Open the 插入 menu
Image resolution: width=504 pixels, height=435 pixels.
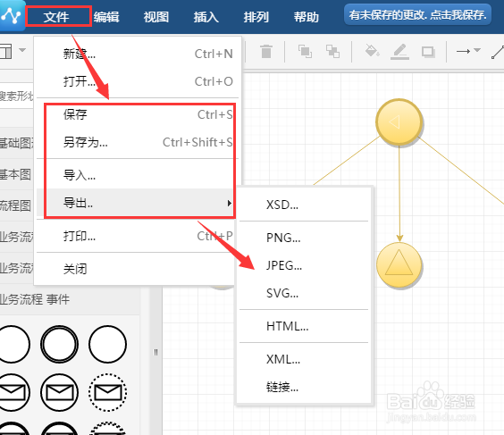point(206,16)
